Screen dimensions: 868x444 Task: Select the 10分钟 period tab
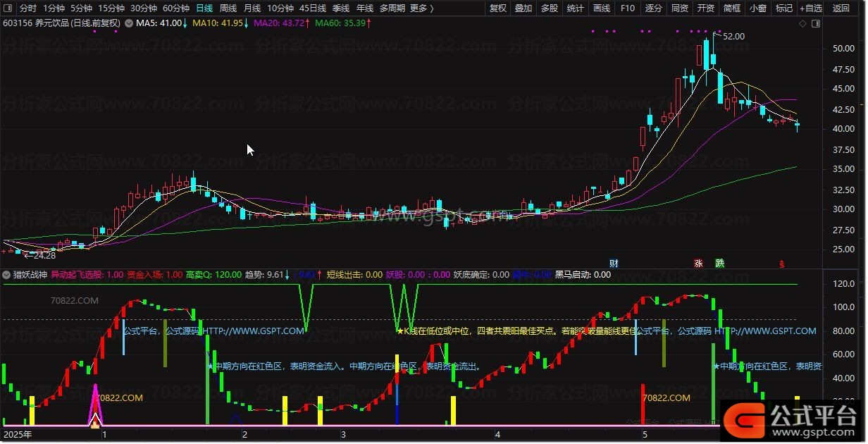click(x=280, y=8)
